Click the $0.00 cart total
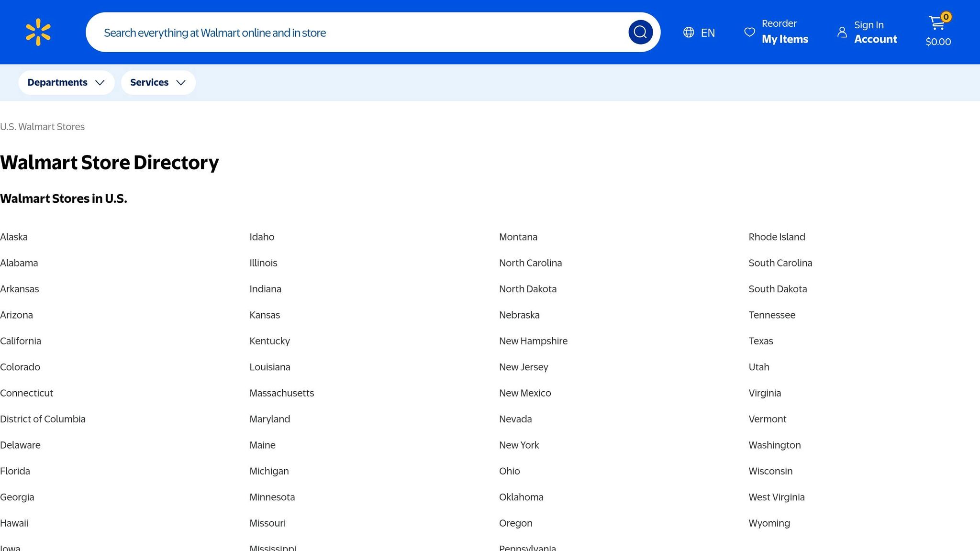This screenshot has height=551, width=980. (938, 42)
